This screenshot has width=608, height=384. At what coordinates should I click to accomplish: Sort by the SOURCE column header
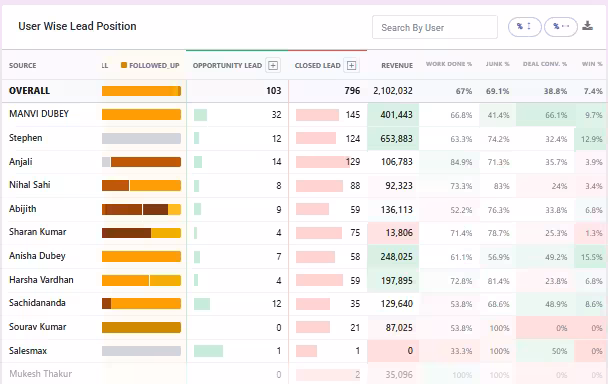point(22,66)
